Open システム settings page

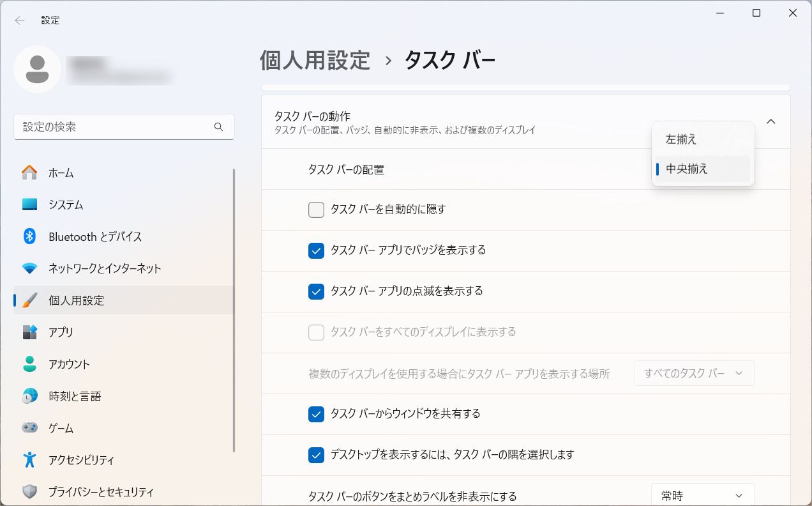123,204
